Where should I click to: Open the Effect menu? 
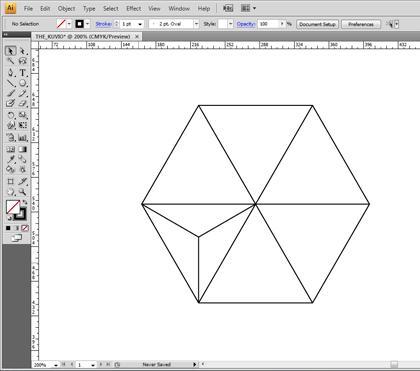tap(133, 8)
